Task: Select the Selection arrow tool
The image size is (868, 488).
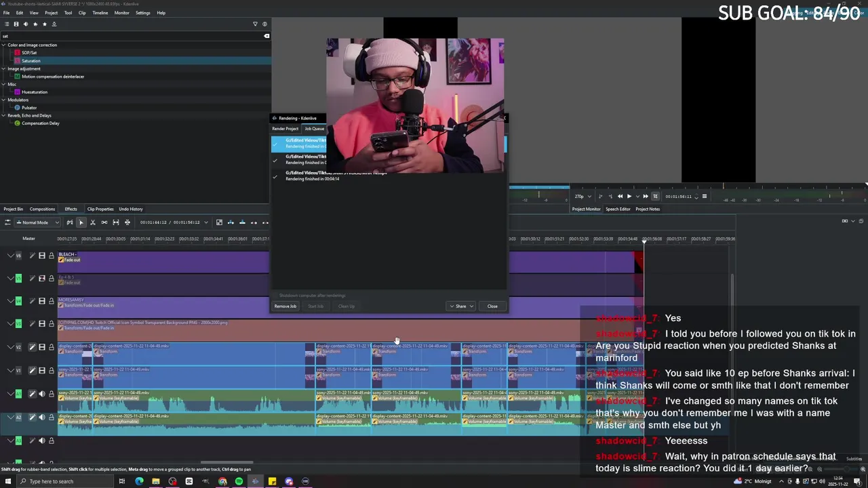Action: point(81,222)
